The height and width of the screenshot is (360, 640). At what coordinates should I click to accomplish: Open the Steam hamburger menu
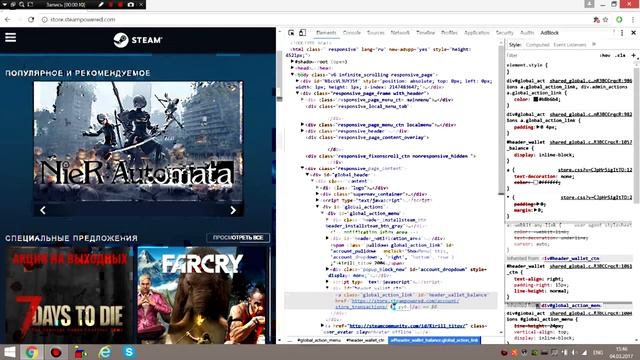coord(11,38)
